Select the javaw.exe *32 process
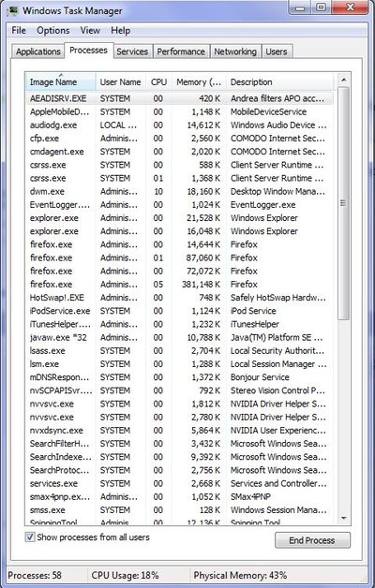Viewport: 375px width, 588px height. [179, 337]
